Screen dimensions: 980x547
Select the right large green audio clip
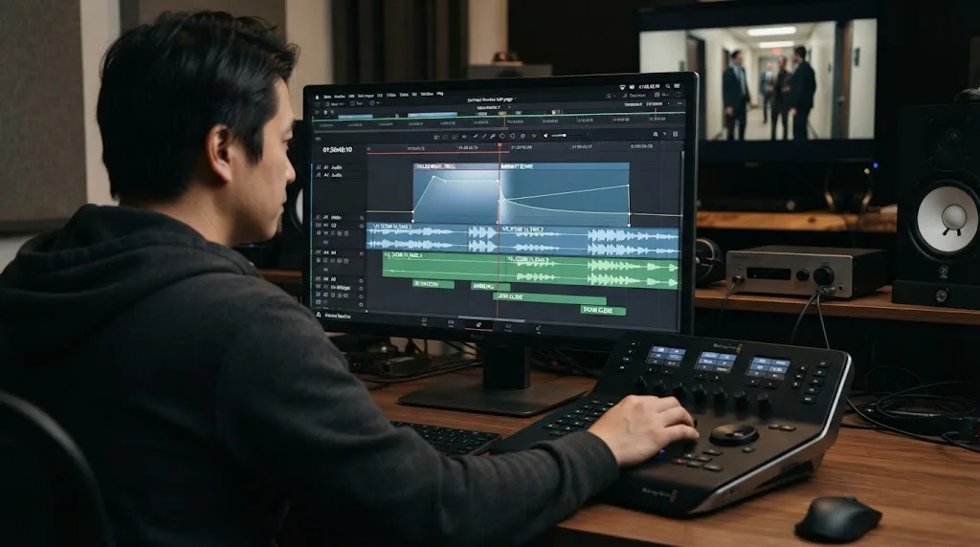pyautogui.click(x=591, y=271)
